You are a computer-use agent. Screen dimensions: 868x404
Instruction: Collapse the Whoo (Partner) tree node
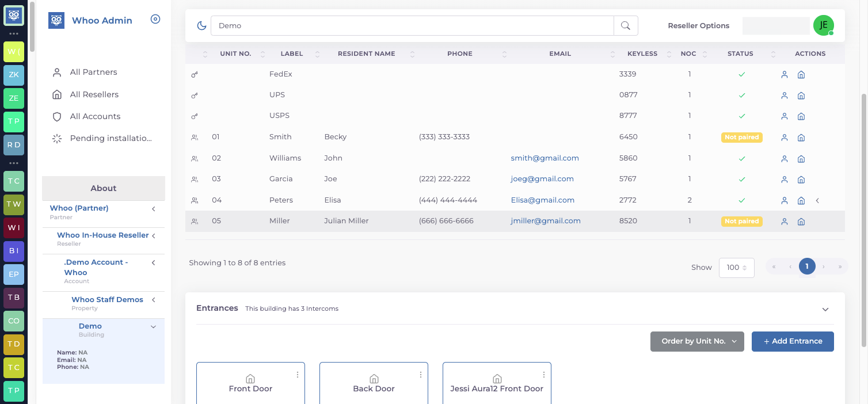(x=154, y=209)
